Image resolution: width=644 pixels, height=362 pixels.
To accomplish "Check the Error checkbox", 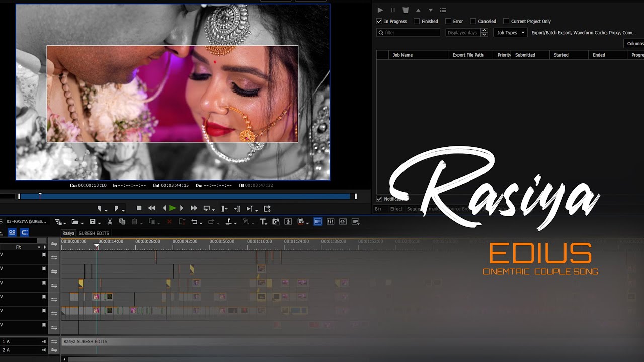I will pyautogui.click(x=448, y=21).
